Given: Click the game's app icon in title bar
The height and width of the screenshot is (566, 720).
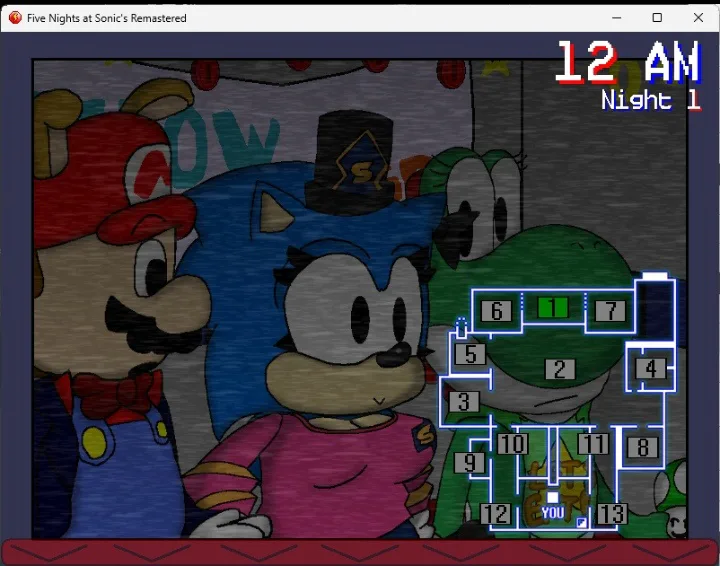Looking at the screenshot, I should tap(15, 18).
